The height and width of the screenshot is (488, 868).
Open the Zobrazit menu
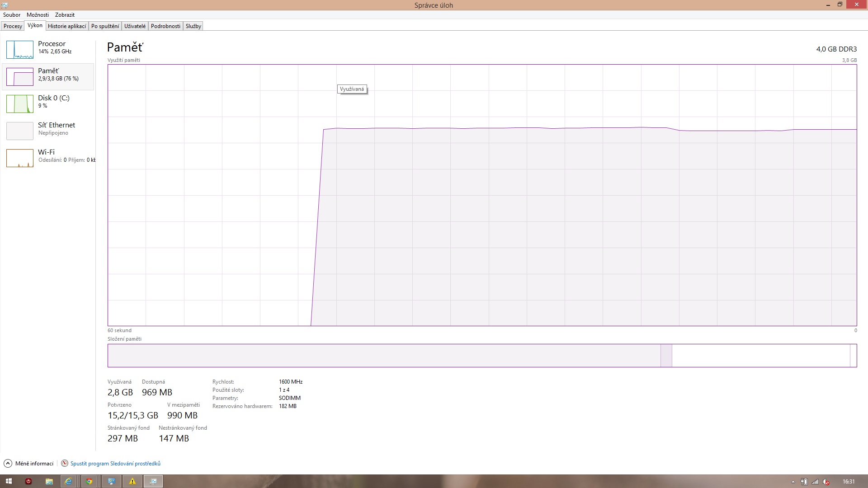point(65,15)
